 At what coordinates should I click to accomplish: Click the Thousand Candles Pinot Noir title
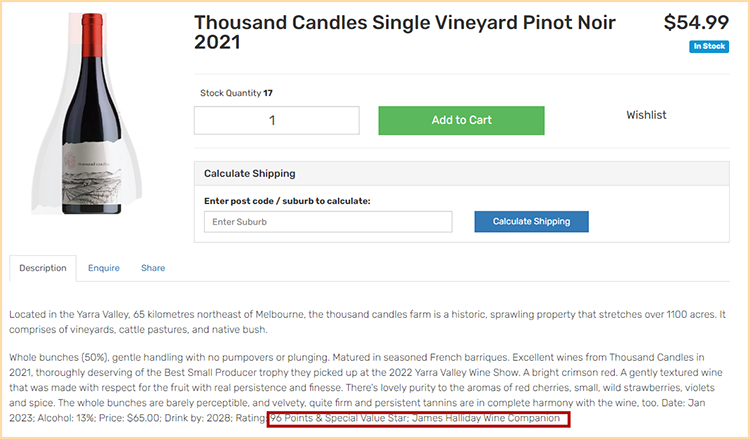(x=404, y=33)
